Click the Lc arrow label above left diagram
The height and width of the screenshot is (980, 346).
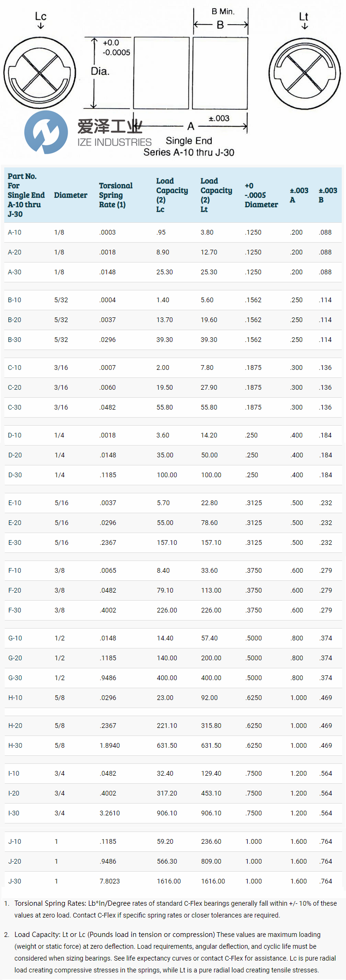41,19
